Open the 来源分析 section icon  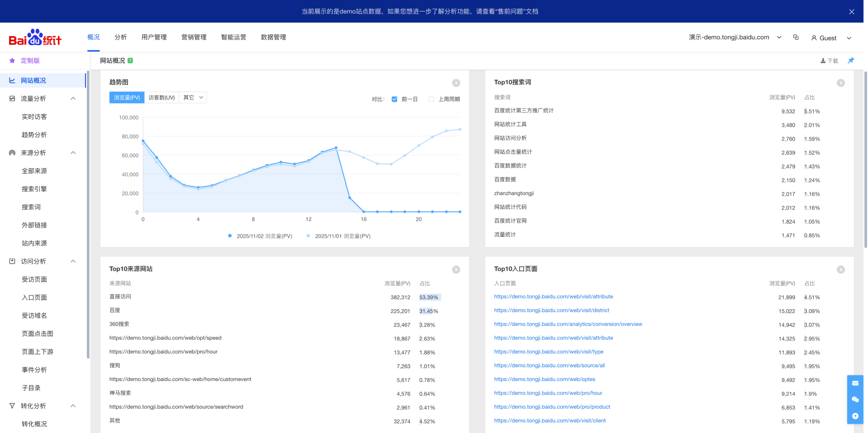pyautogui.click(x=12, y=152)
